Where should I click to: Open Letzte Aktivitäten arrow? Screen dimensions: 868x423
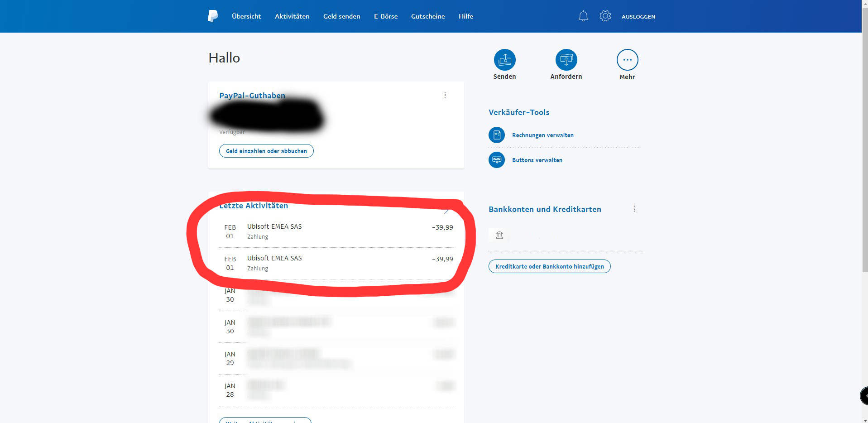click(x=446, y=211)
